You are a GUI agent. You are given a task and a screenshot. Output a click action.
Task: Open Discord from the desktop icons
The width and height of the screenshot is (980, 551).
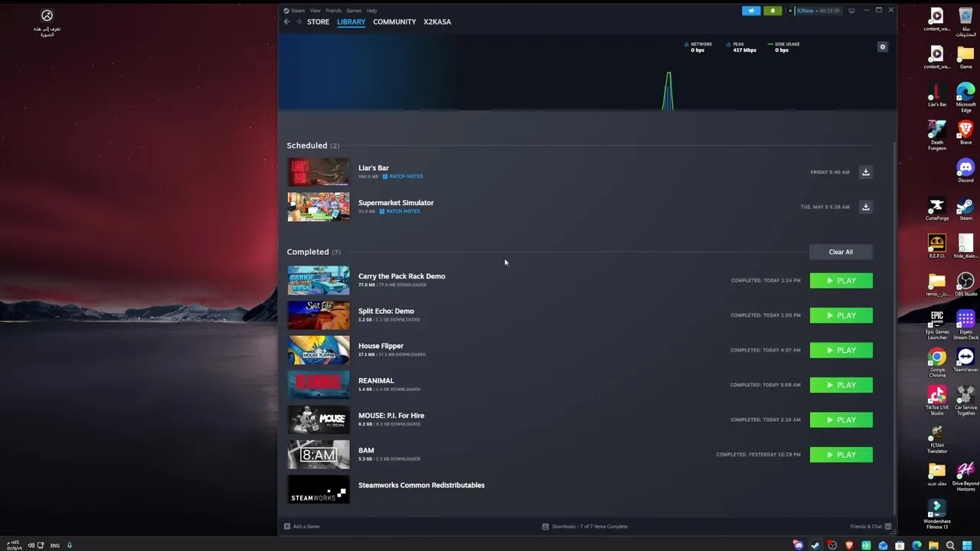pyautogui.click(x=965, y=170)
